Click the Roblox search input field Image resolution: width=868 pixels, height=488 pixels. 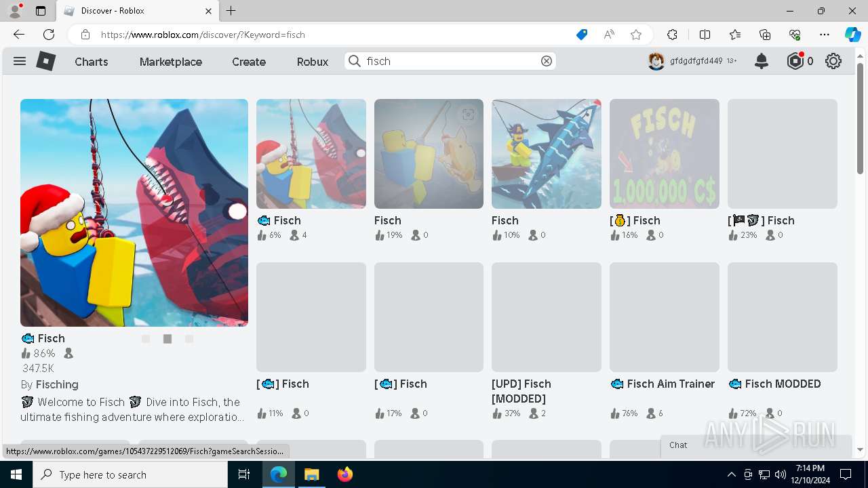(x=451, y=61)
